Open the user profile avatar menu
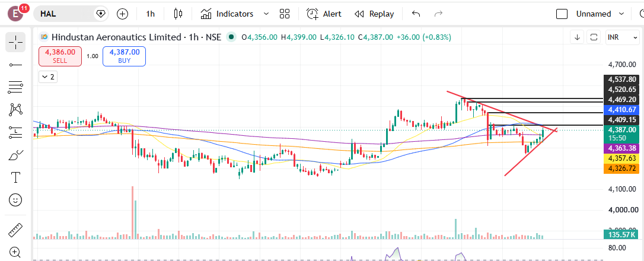The image size is (644, 261). [x=17, y=14]
